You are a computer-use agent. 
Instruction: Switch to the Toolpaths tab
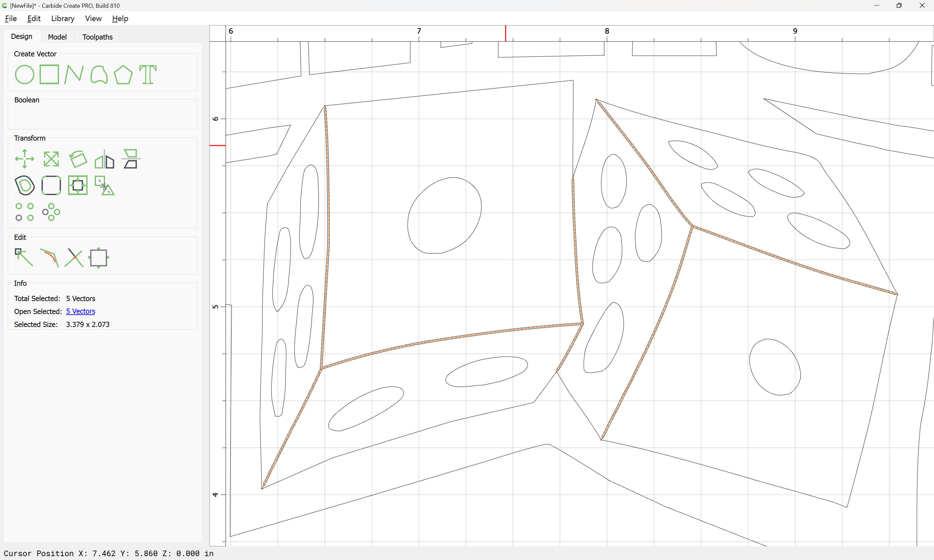(x=97, y=37)
